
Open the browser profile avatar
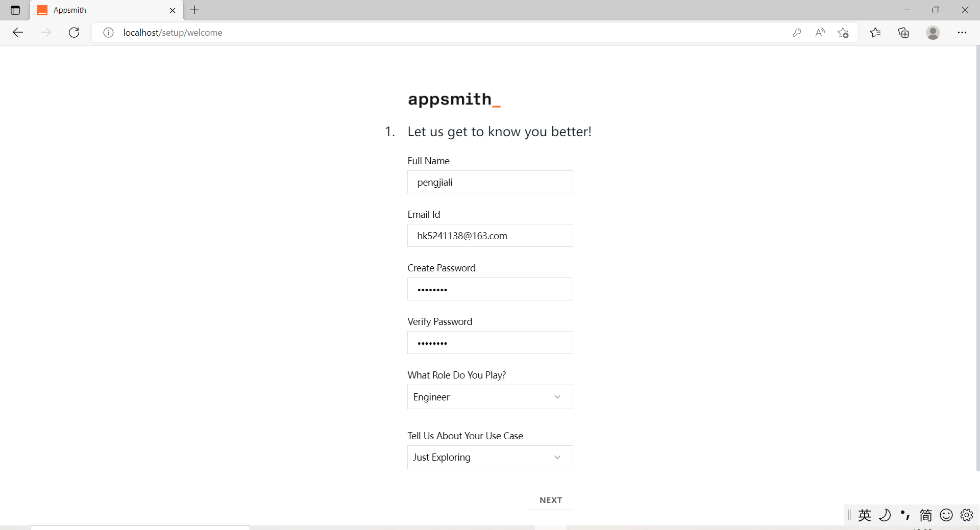[933, 33]
